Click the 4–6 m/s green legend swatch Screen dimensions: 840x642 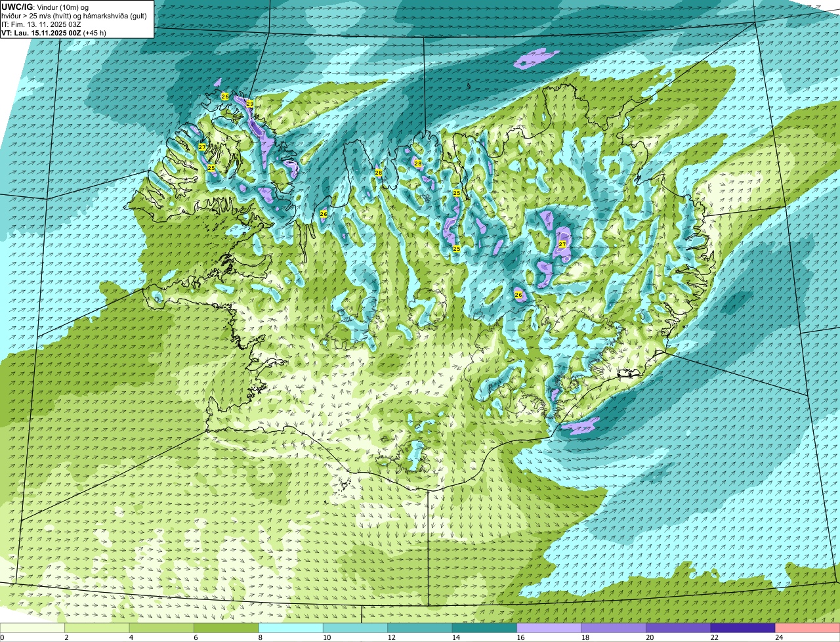(x=161, y=628)
